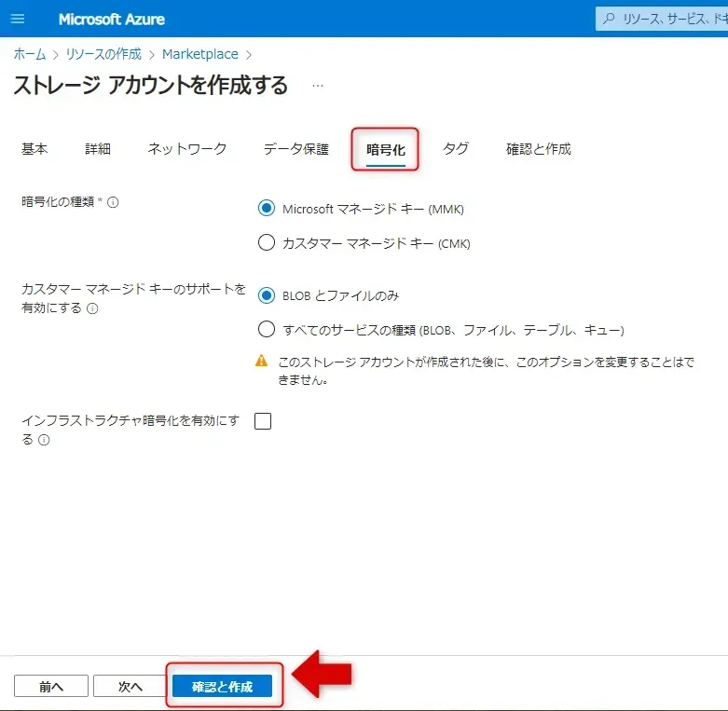Select カスタマー マネージド キー (CMK) option
728x711 pixels.
click(x=267, y=243)
